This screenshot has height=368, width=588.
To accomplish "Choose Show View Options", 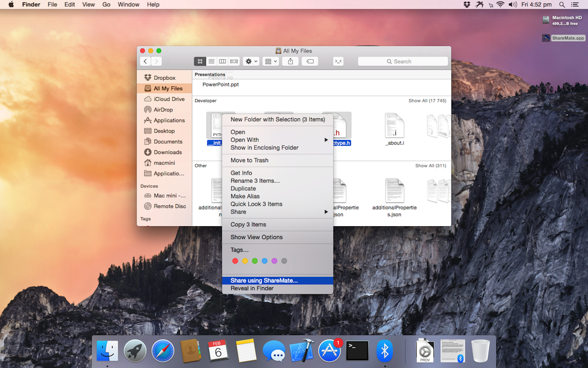I will (x=278, y=237).
